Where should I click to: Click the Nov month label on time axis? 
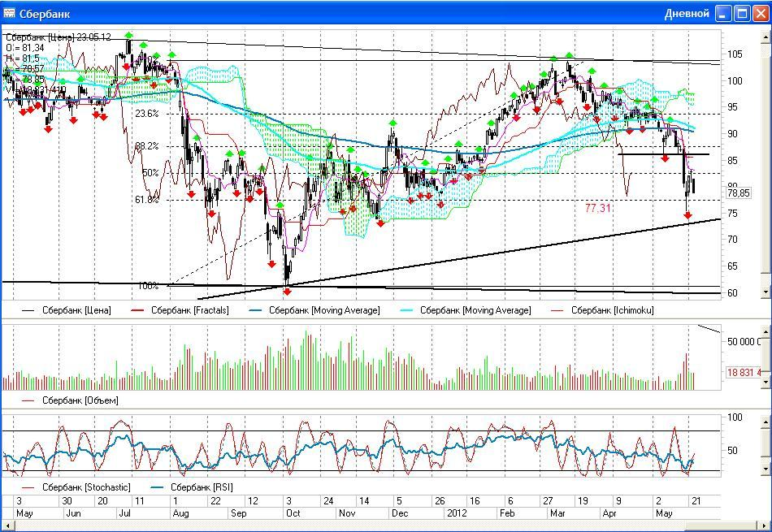click(x=347, y=513)
